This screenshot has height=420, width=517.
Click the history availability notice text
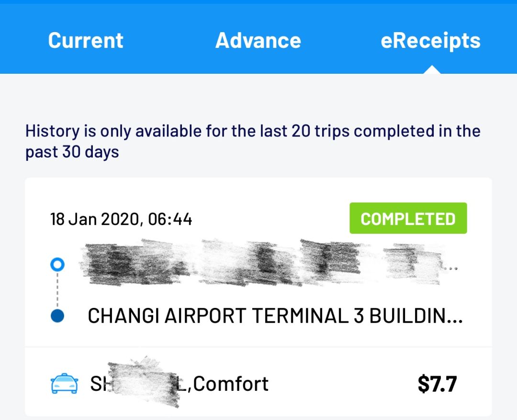(253, 131)
